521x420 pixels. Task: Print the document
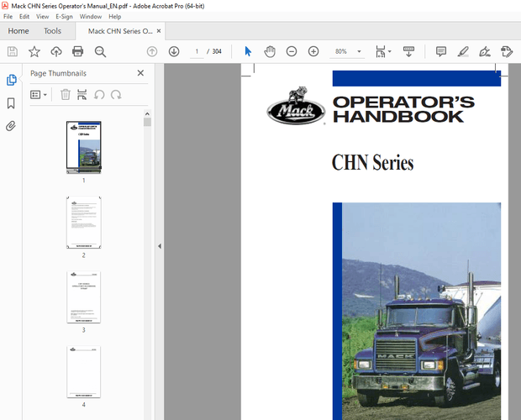pos(78,51)
